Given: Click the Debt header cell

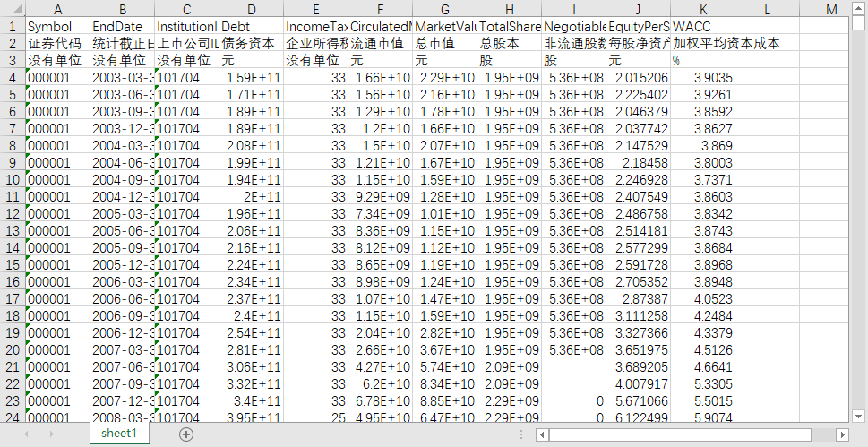Looking at the screenshot, I should [252, 26].
